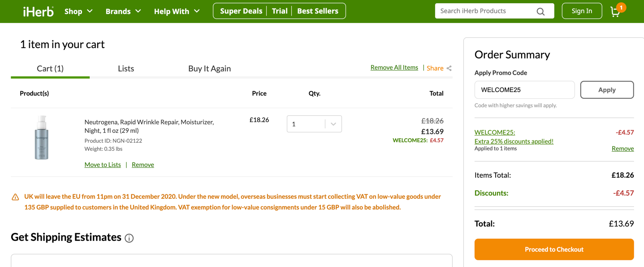Expand the Help With dropdown menu
The height and width of the screenshot is (267, 644).
pos(177,11)
